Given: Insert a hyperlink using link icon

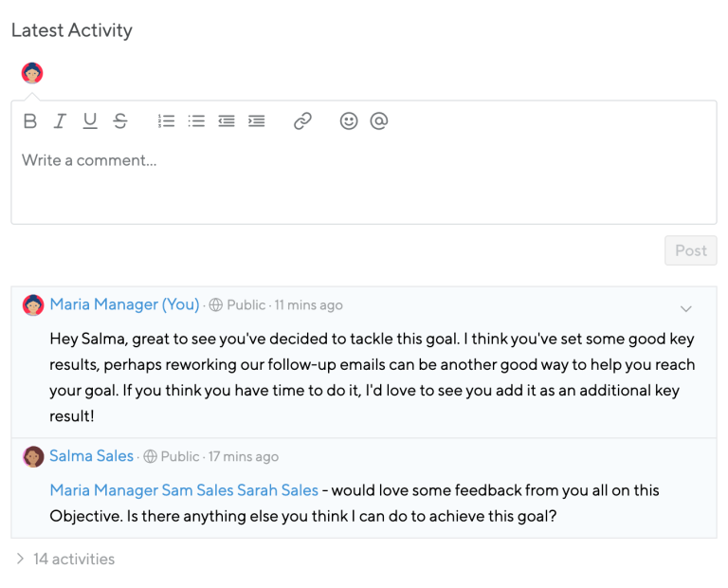Looking at the screenshot, I should (302, 121).
